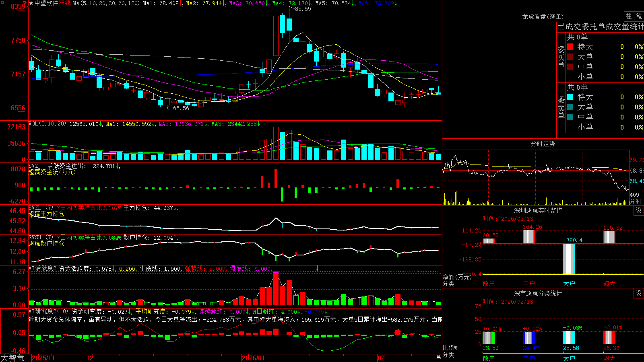Click the 主力持仓: 44.937 value

(148, 208)
